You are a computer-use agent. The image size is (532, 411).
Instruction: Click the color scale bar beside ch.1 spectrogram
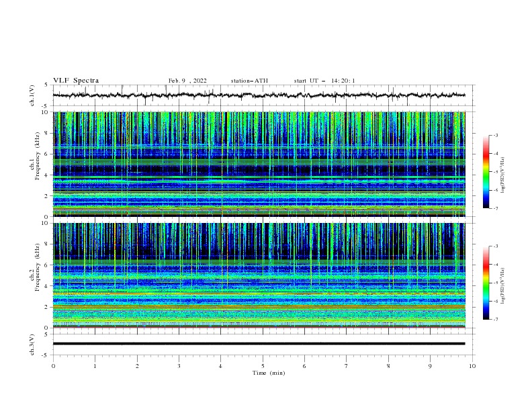(486, 172)
